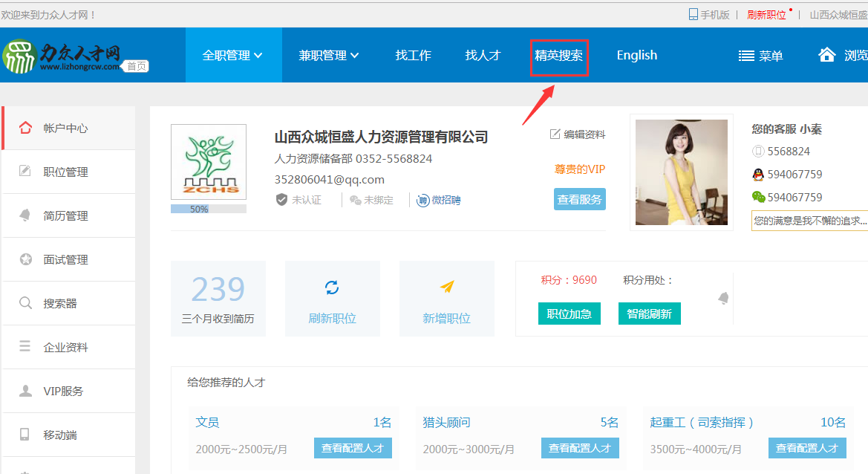
Task: Click 查看配置人才 for 起重工
Action: pyautogui.click(x=807, y=448)
